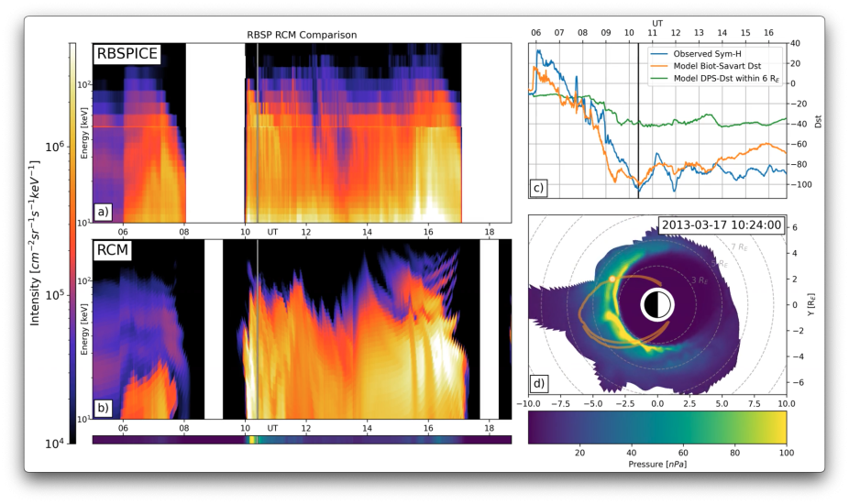Select the RBSPICE panel label
The width and height of the screenshot is (849, 504).
click(127, 55)
